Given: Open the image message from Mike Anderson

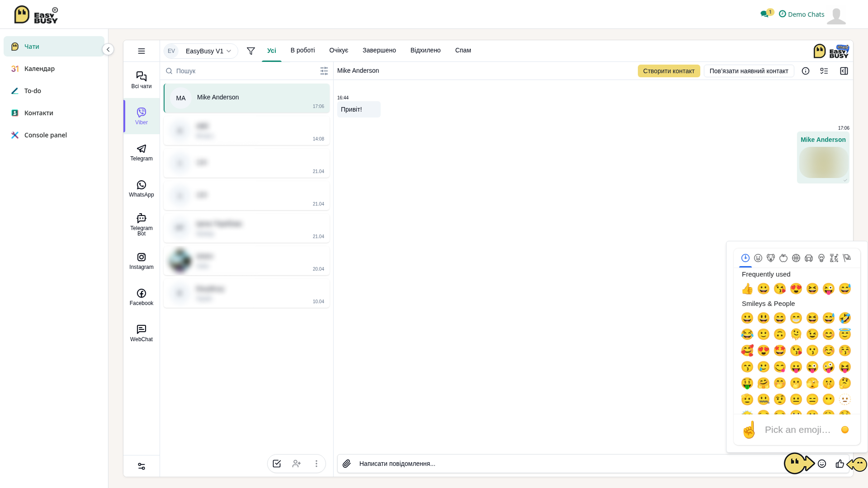Looking at the screenshot, I should coord(824,162).
